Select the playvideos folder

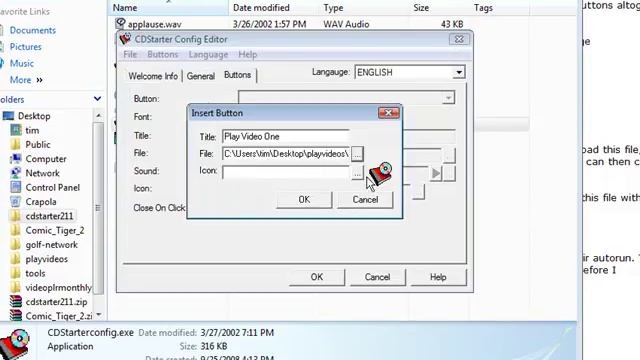(47, 259)
